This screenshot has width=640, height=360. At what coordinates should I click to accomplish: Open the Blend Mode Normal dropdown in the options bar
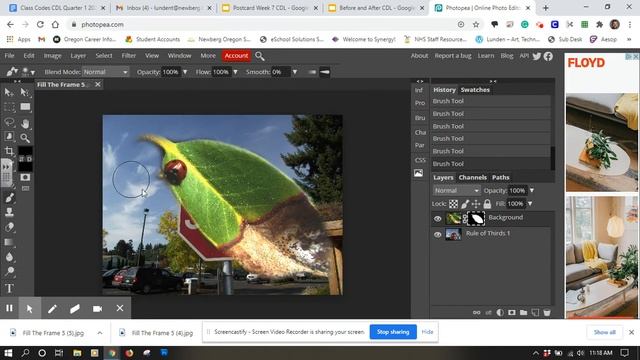105,72
